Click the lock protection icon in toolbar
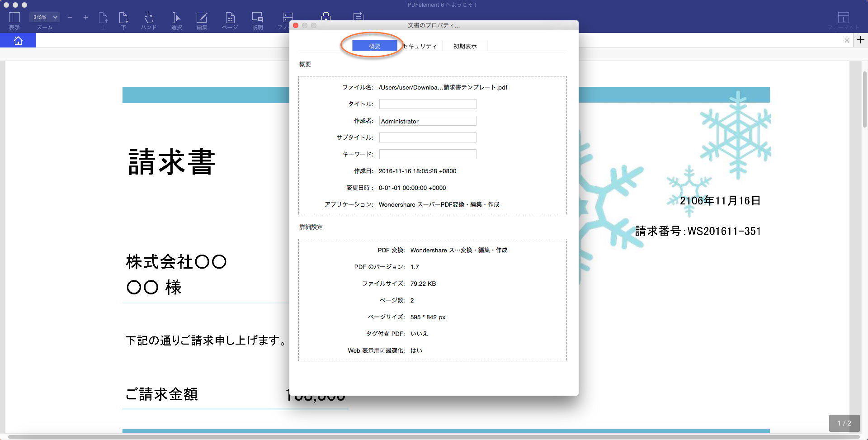 326,16
